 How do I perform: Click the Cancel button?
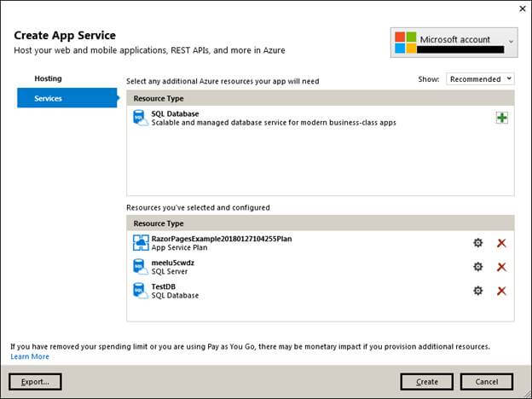point(486,381)
